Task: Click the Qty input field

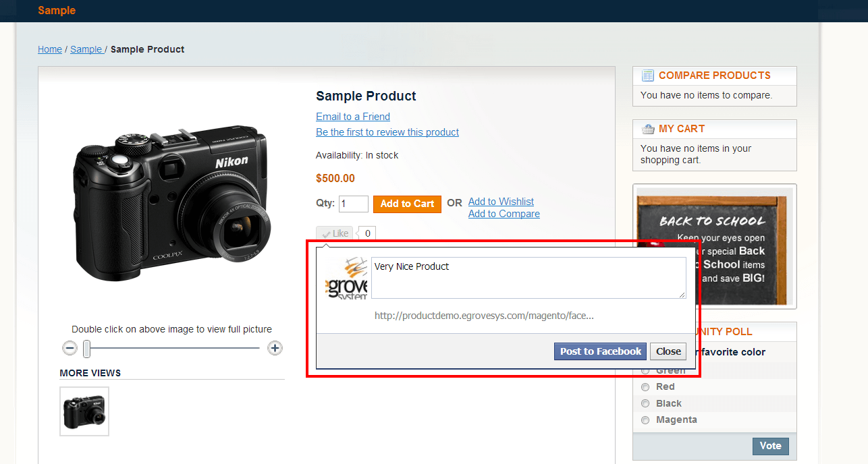Action: tap(354, 204)
